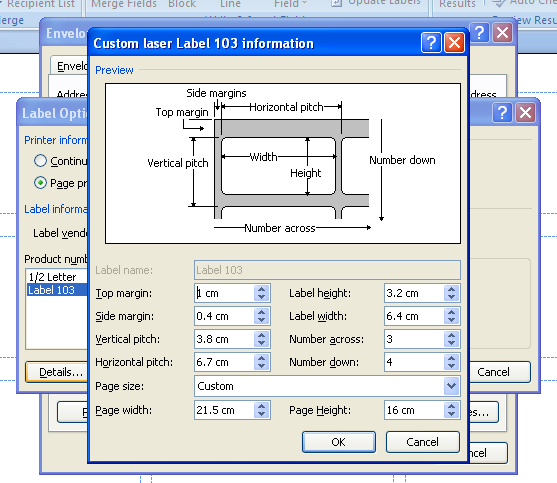The image size is (557, 483).
Task: Select Continuous-feed printers radio in Label Options
Action: coord(40,161)
